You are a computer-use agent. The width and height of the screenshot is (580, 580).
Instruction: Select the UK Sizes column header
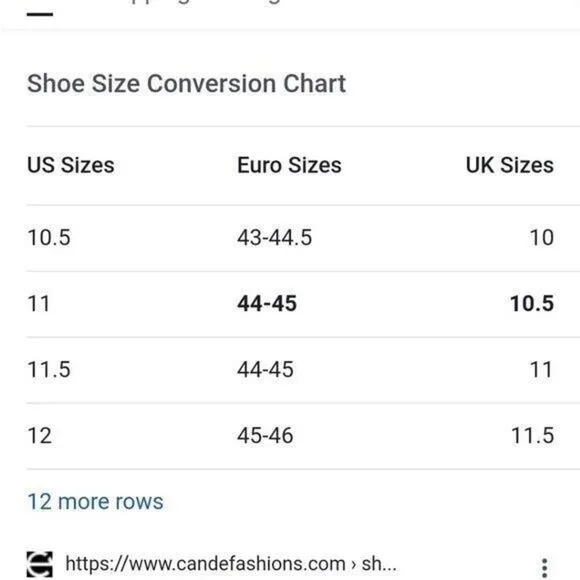tap(509, 165)
